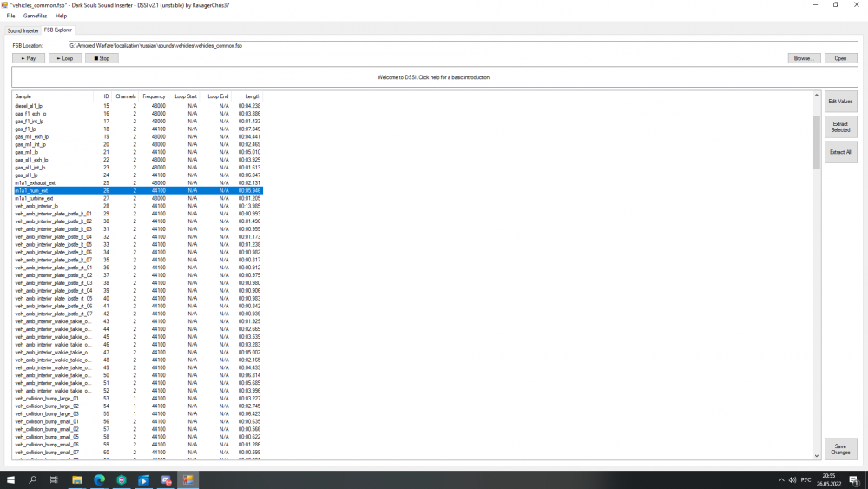The height and width of the screenshot is (489, 868).
Task: Click the Edit Values button
Action: [840, 102]
